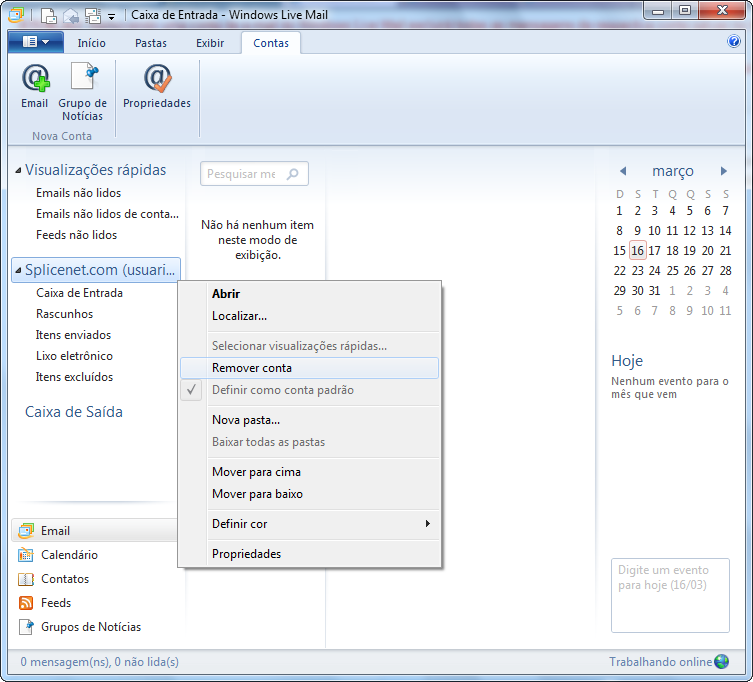Screen dimensions: 753x682
Task: Choose Remover conta in the context menu
Action: click(309, 368)
